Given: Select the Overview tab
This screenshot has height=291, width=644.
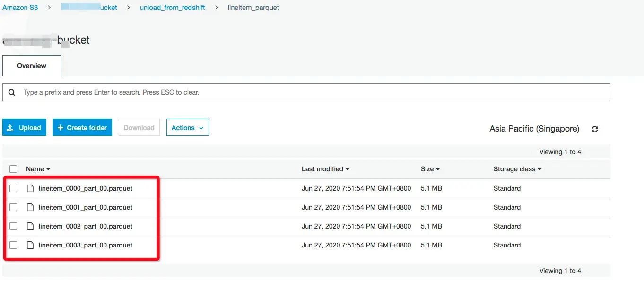Looking at the screenshot, I should point(32,66).
